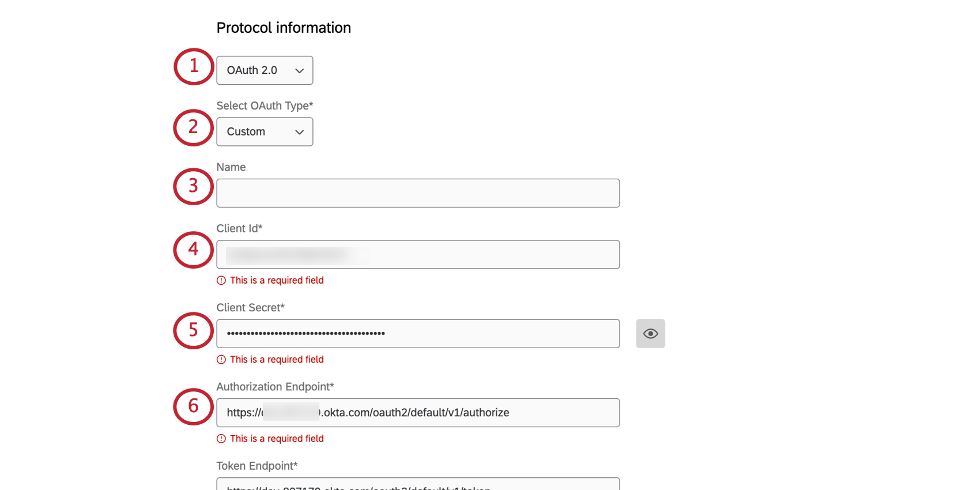
Task: Click the Authorization Endpoint input field
Action: 418,413
